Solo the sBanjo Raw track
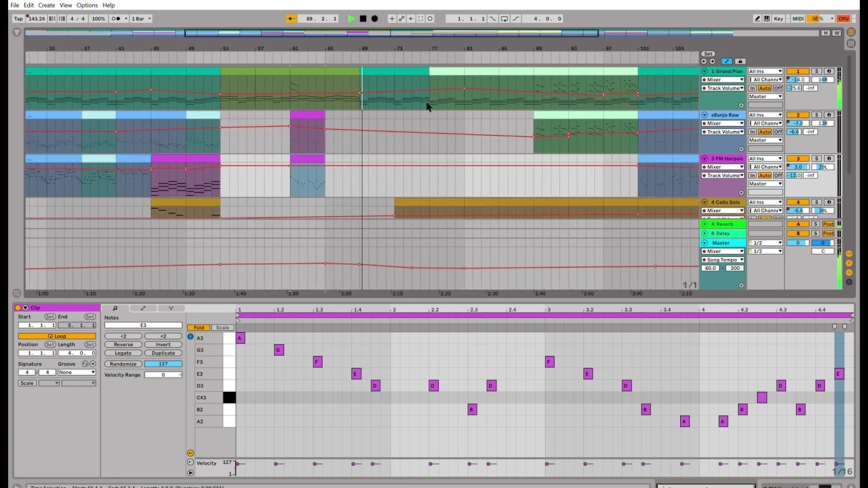868x488 pixels. point(816,115)
